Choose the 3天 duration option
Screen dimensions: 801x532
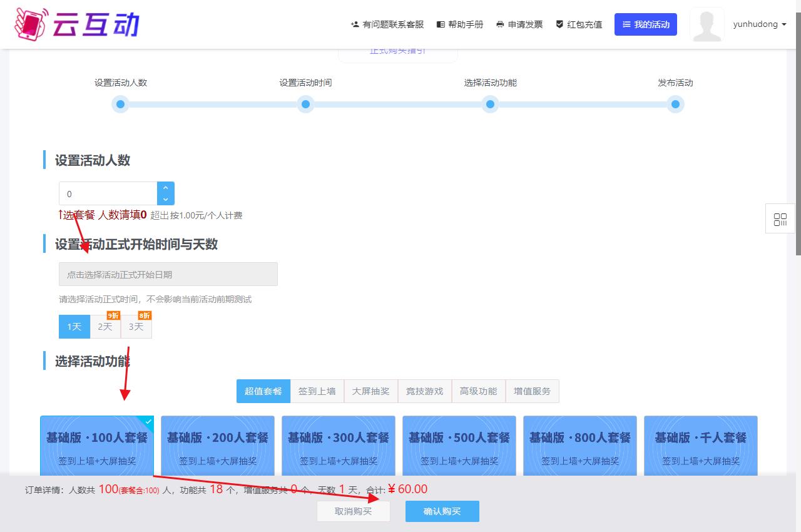(136, 327)
